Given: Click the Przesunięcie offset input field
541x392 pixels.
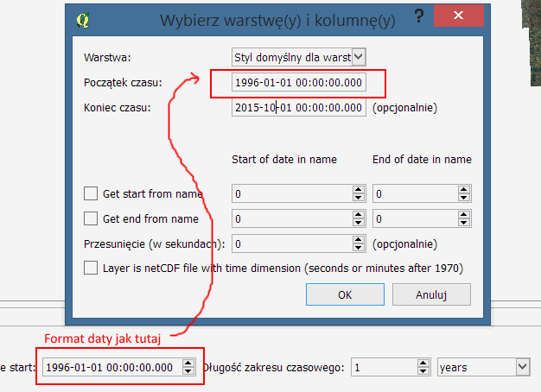Looking at the screenshot, I should point(292,243).
